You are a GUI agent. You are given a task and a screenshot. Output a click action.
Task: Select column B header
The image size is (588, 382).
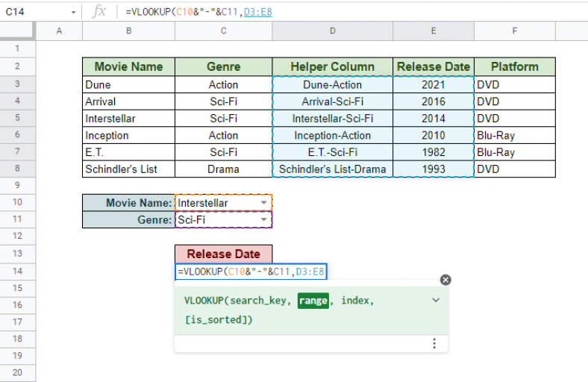point(128,31)
